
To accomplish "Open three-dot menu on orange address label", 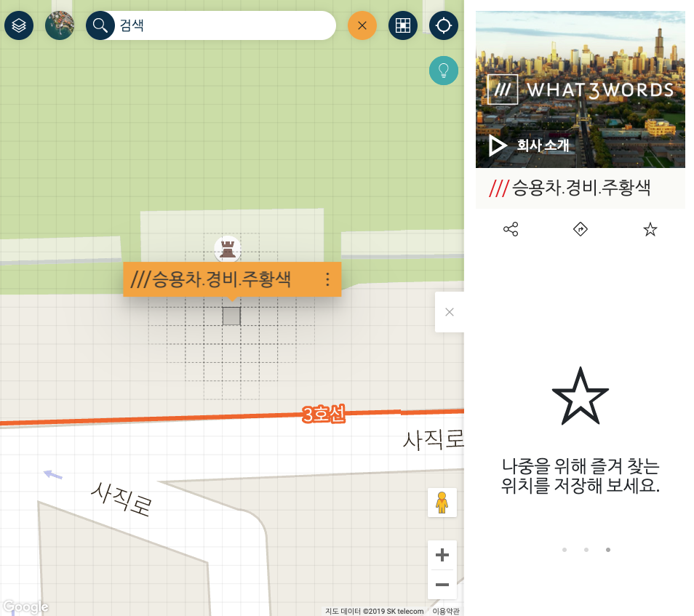I will pyautogui.click(x=327, y=279).
